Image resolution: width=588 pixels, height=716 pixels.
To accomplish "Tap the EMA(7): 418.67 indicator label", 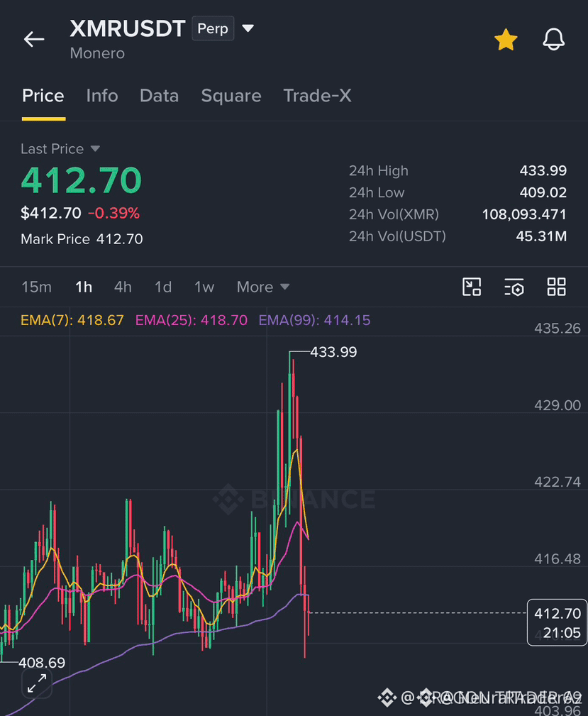I will (72, 320).
